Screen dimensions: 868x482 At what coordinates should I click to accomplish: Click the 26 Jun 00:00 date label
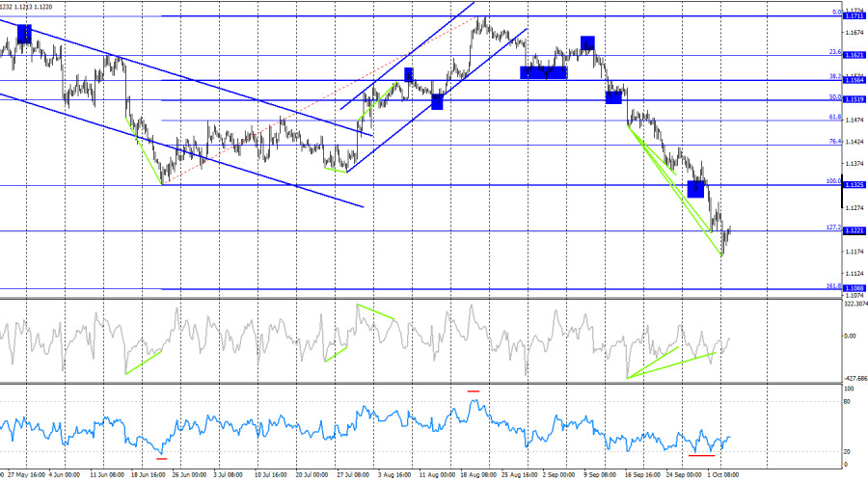[189, 475]
